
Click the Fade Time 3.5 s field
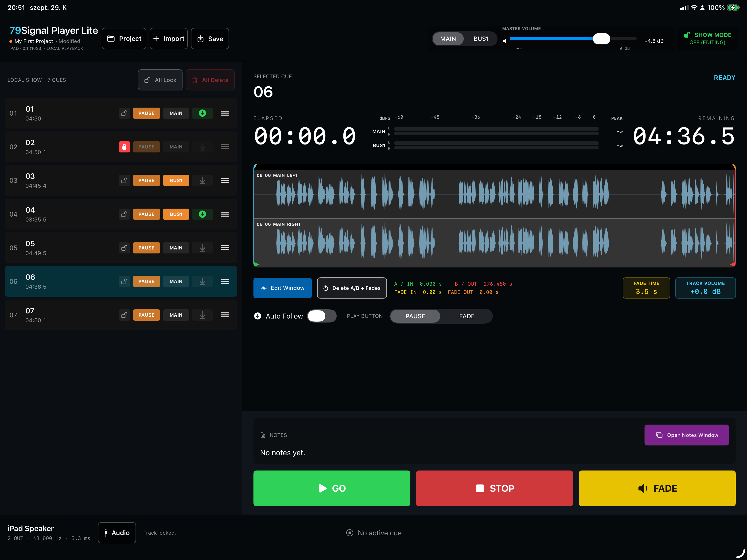point(646,288)
